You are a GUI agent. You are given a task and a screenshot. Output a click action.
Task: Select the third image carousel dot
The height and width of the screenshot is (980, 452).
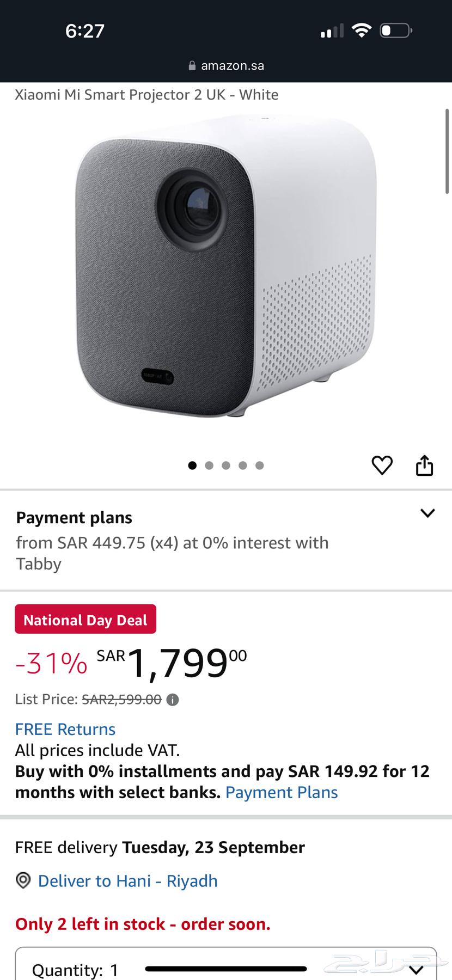coord(226,465)
